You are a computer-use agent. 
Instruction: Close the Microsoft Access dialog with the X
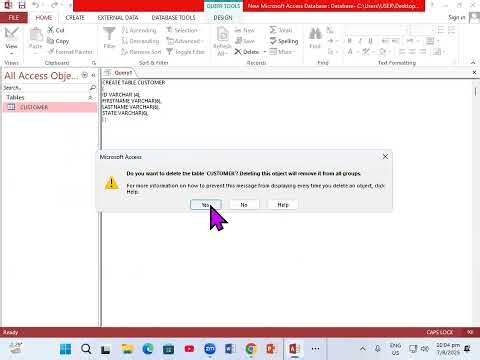(385, 156)
